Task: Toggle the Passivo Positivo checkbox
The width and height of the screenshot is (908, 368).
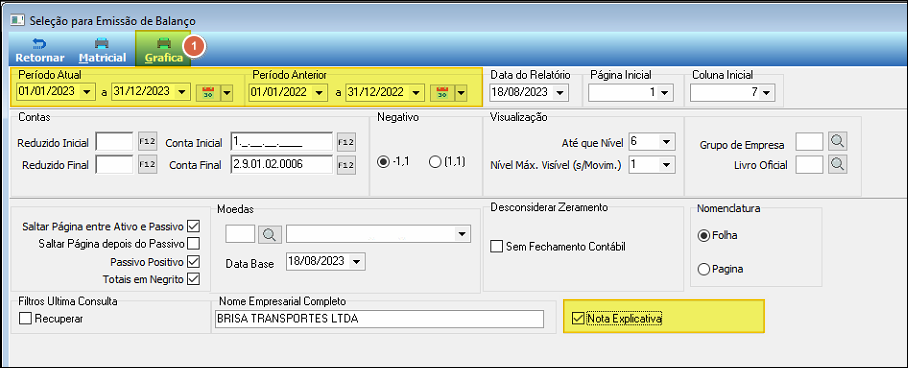Action: click(193, 261)
